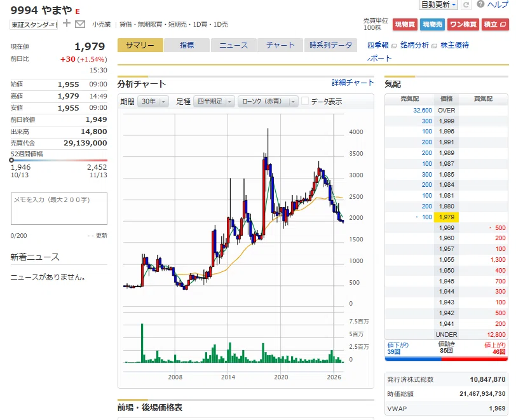Click the 2014 label on chart axis
The image size is (516, 420).
pyautogui.click(x=228, y=377)
